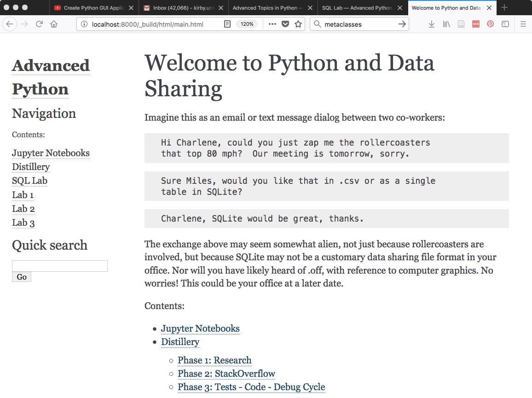Click the forward navigation arrow

tap(24, 24)
